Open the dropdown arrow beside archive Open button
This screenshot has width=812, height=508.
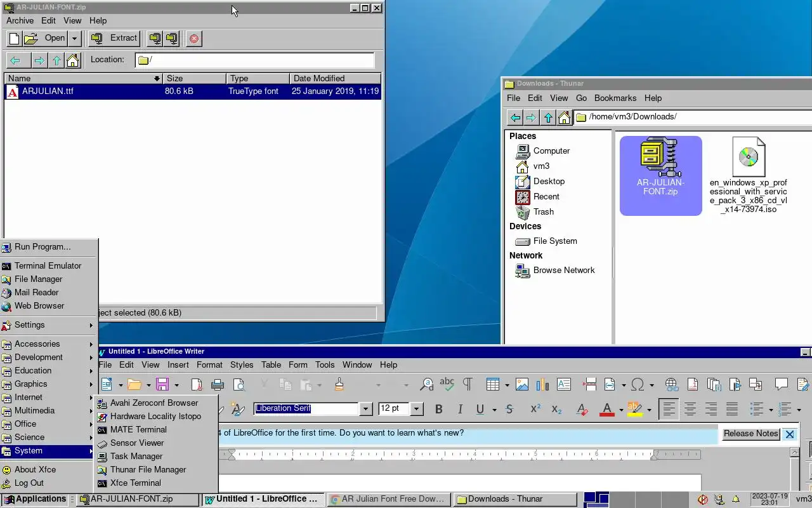[x=74, y=38]
